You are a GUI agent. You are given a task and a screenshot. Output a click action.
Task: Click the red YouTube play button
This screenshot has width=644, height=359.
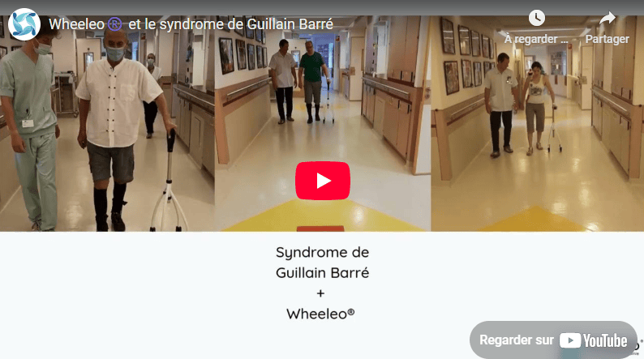pyautogui.click(x=323, y=181)
